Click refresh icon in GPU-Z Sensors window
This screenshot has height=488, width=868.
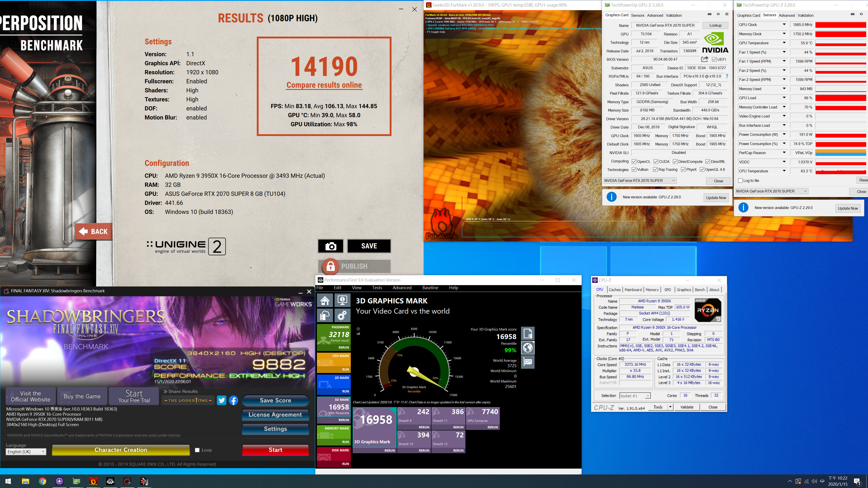pyautogui.click(x=861, y=14)
